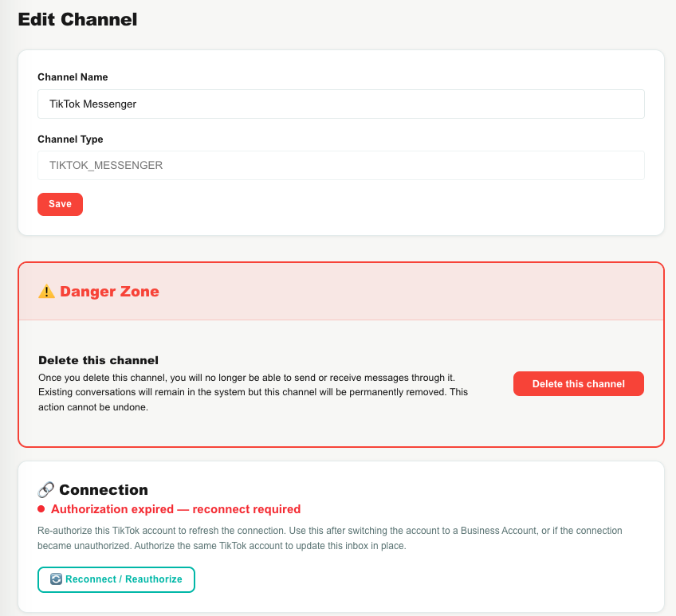
Task: Click the Channel Type label
Action: pyautogui.click(x=70, y=139)
